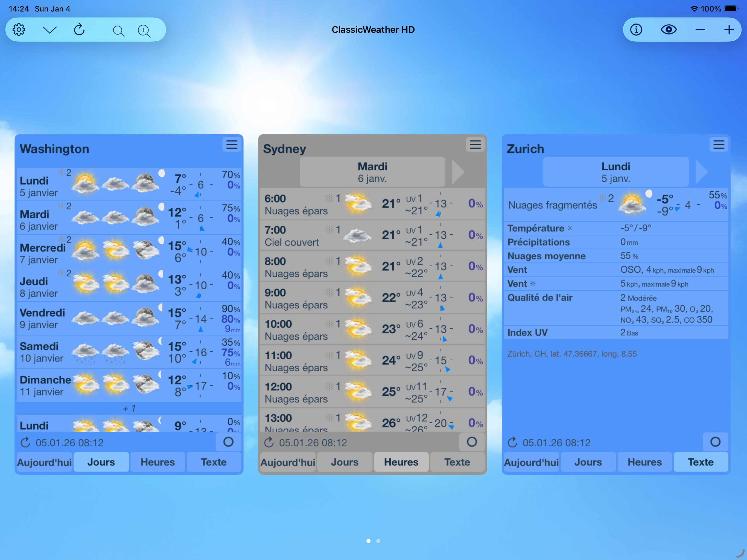Toggle the circle button in the Sydney panel
Screen dimensions: 747x560
(472, 442)
